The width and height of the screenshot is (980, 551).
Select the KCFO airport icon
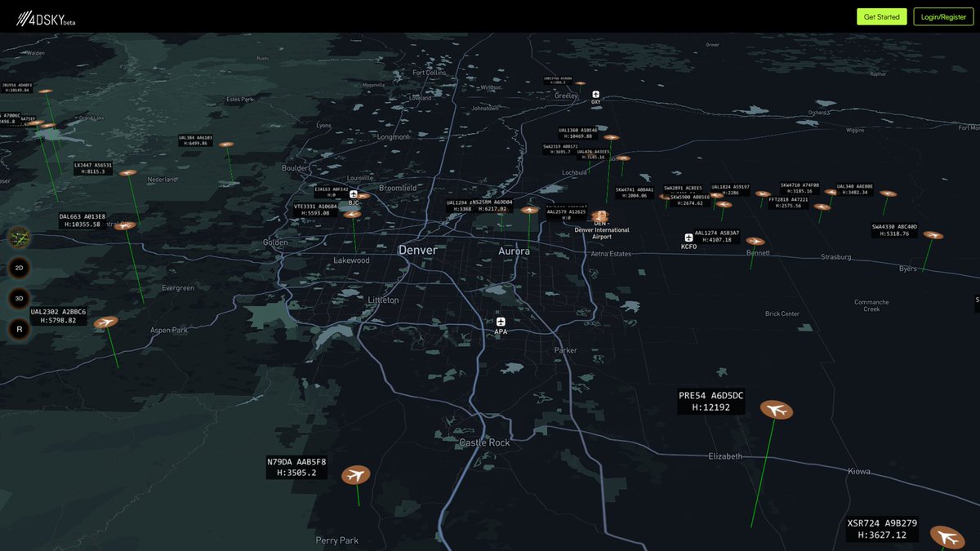689,237
